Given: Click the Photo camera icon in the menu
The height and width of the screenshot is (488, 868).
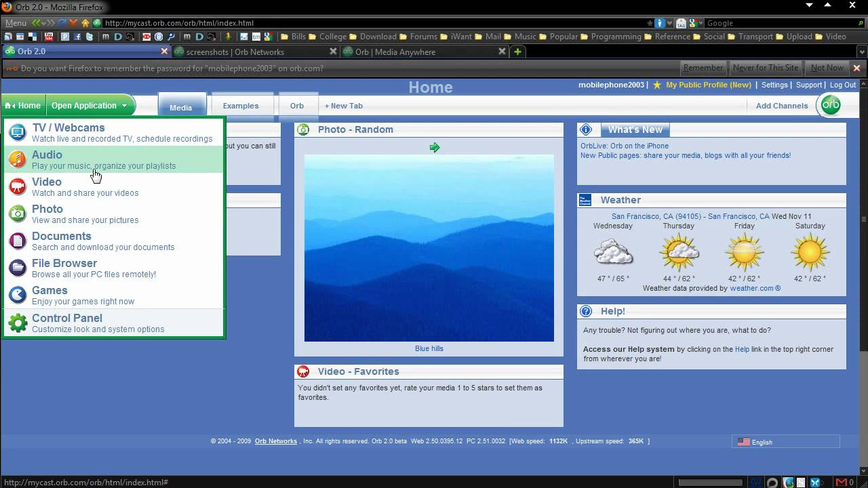Looking at the screenshot, I should coord(18,213).
